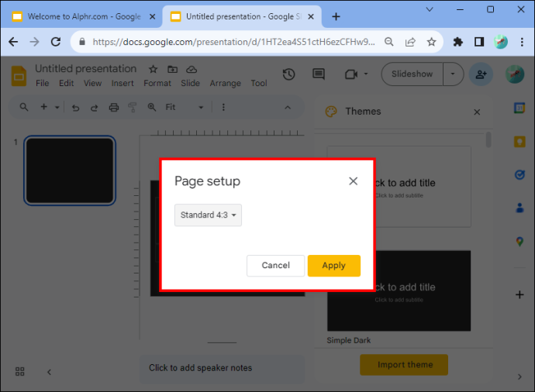Open the Slide menu
The image size is (535, 392).
click(190, 83)
